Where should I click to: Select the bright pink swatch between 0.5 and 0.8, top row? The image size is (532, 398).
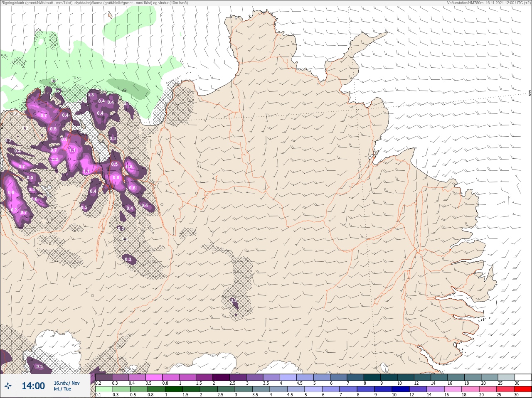pos(154,377)
